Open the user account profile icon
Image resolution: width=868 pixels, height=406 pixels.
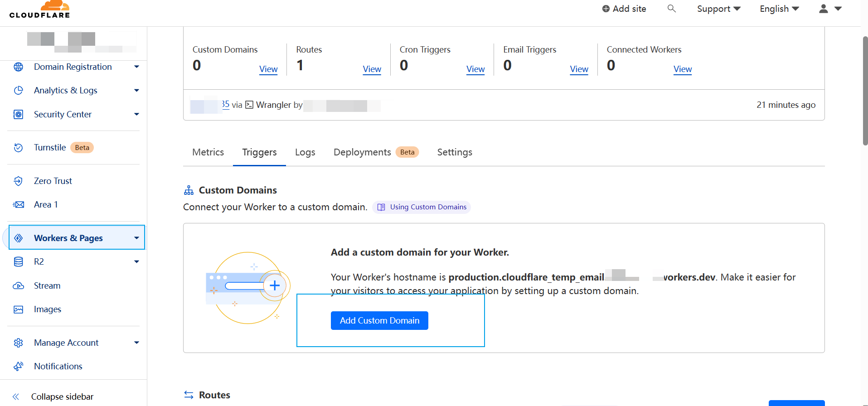click(824, 9)
